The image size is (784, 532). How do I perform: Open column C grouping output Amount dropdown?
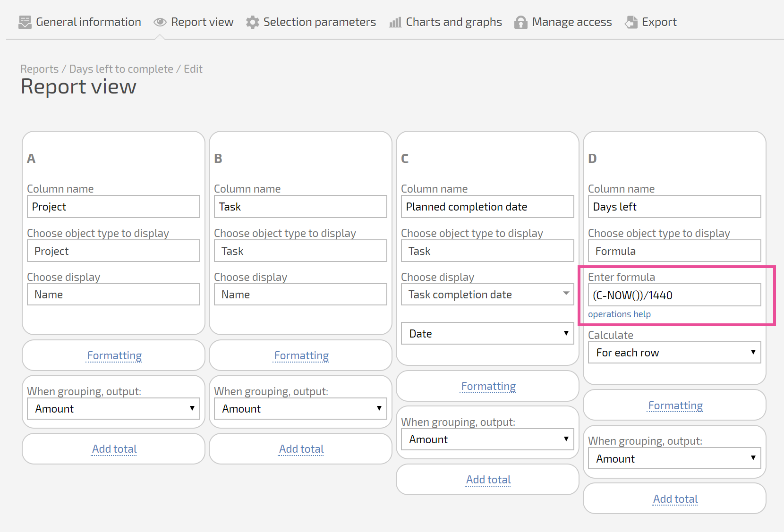pos(487,439)
